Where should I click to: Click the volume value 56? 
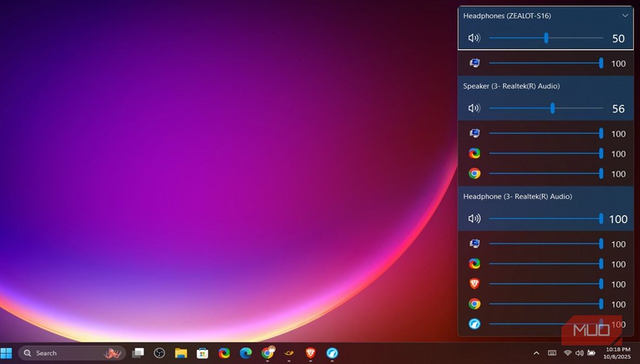(618, 109)
